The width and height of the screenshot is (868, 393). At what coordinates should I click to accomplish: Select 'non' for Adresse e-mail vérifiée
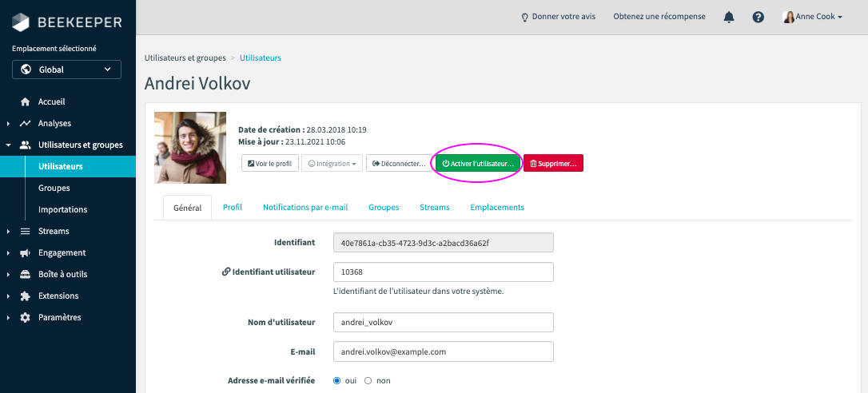368,381
